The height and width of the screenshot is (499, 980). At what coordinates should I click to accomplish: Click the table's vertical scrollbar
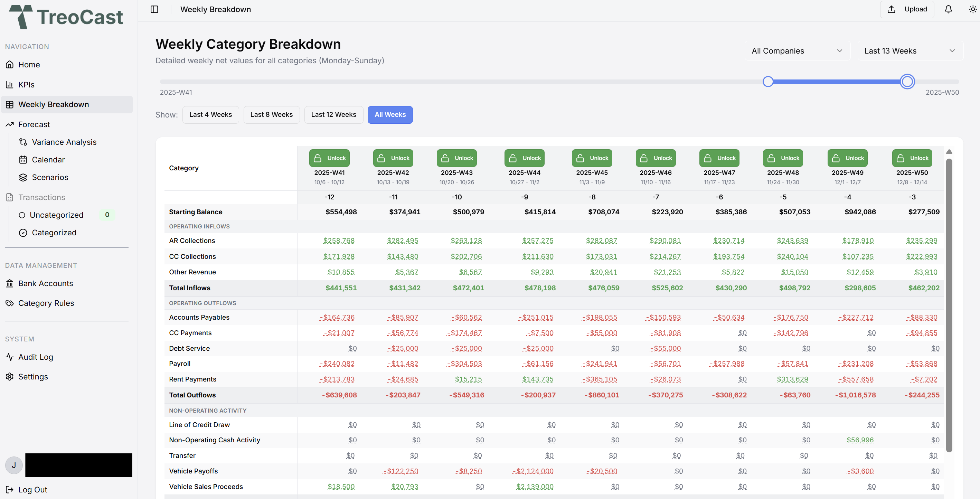950,304
